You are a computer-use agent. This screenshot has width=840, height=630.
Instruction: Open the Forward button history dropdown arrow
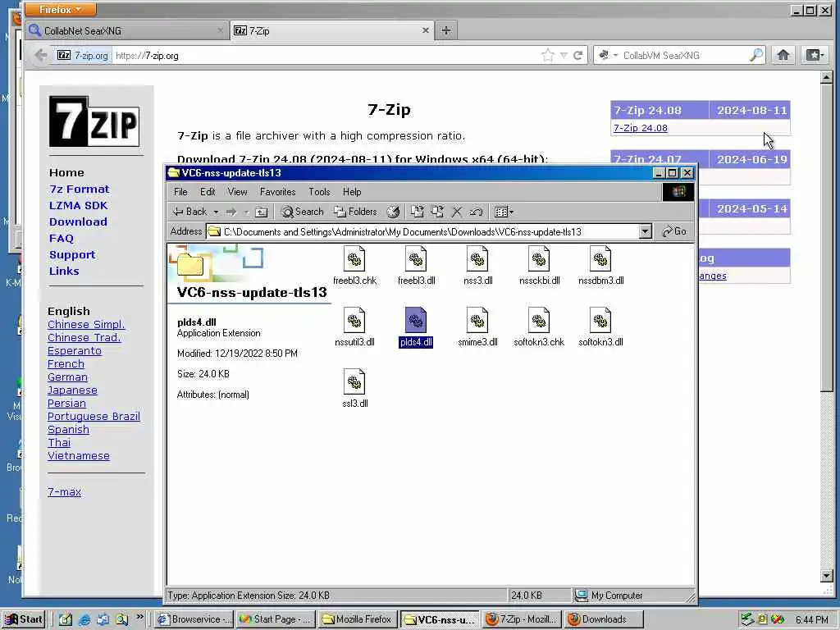(246, 212)
